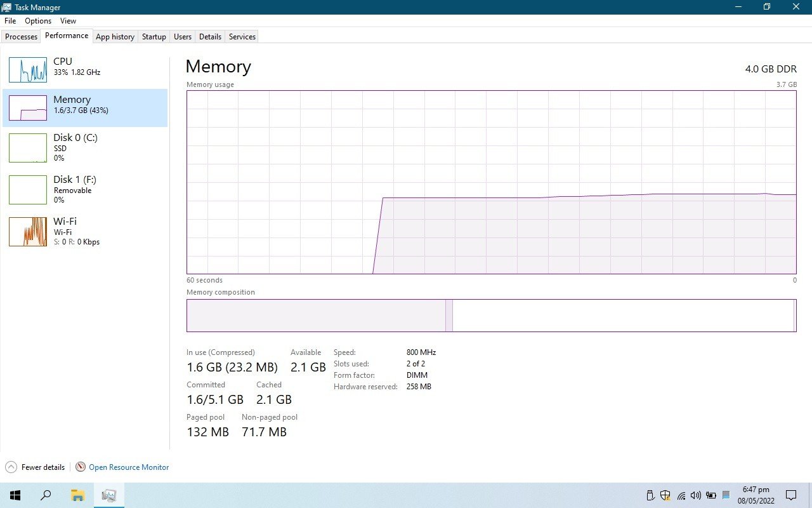Viewport: 812px width, 508px height.
Task: Switch to the Startup tab
Action: [154, 37]
